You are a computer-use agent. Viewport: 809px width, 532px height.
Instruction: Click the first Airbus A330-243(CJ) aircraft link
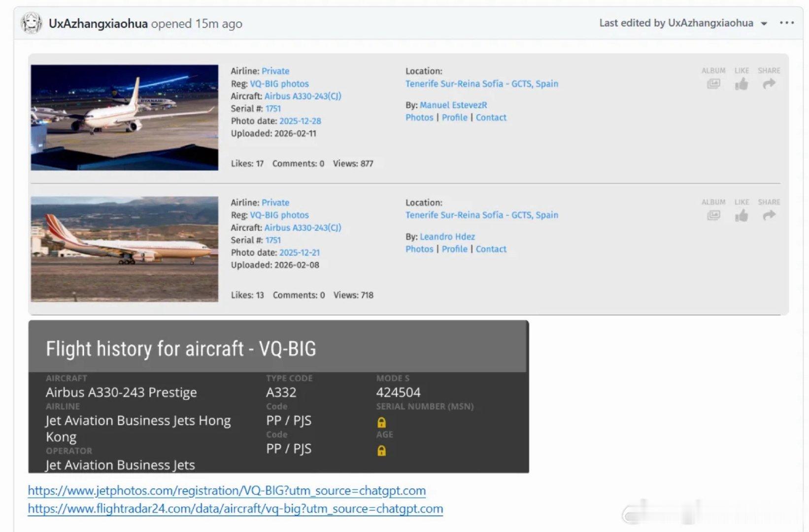tap(303, 96)
